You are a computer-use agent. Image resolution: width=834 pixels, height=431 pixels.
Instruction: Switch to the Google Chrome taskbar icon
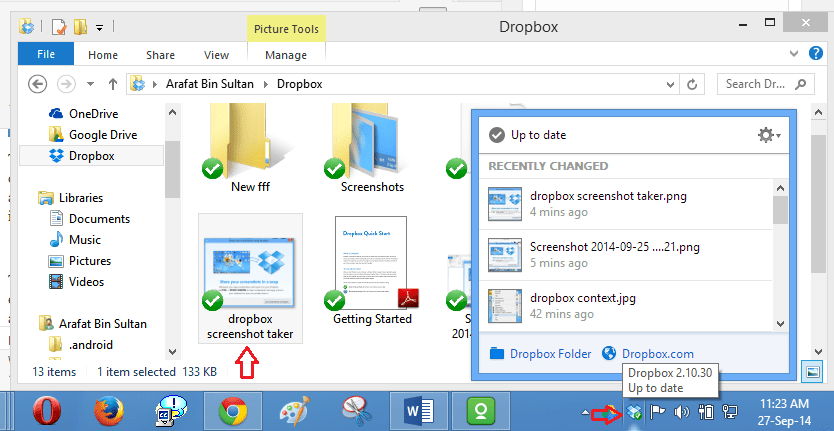232,412
